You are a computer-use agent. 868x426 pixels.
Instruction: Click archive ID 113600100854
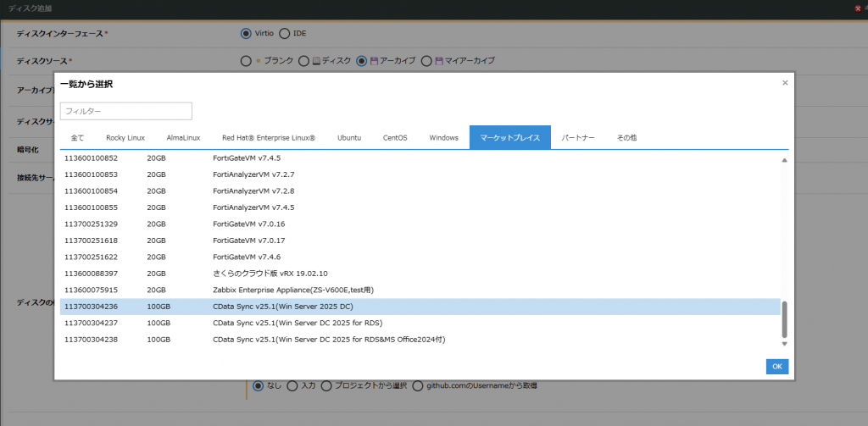pos(92,191)
